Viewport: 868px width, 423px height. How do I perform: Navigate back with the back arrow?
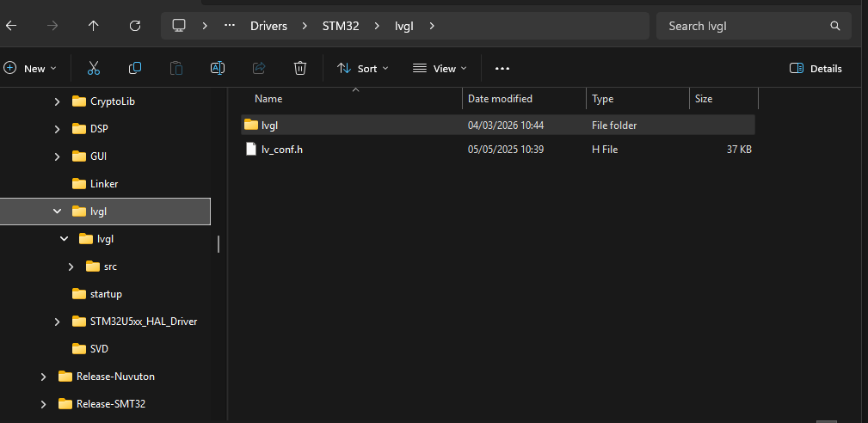[x=11, y=26]
